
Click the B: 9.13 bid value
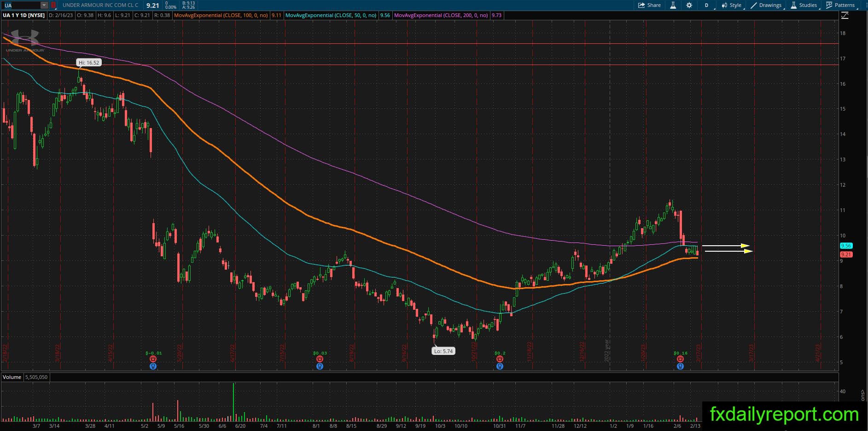[x=189, y=3]
